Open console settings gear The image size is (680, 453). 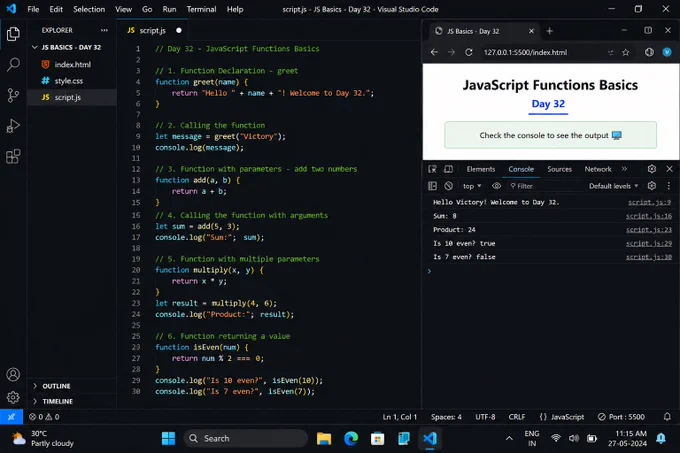point(652,186)
